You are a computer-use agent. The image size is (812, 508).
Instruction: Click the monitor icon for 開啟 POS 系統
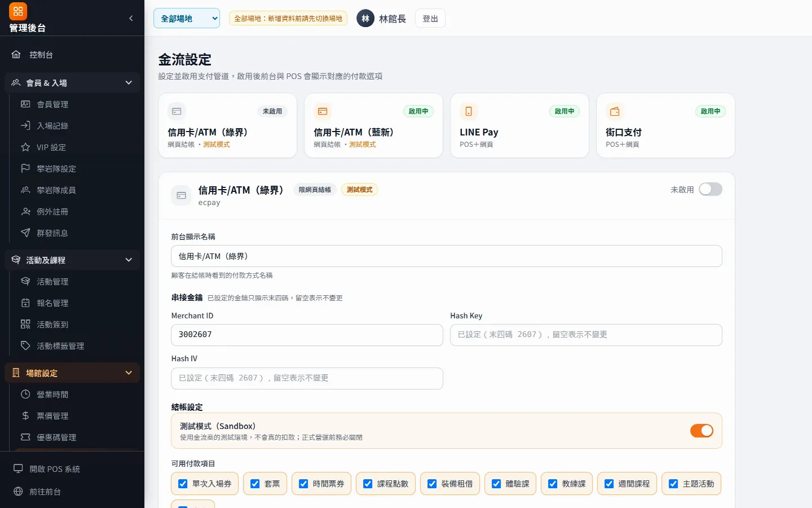coord(18,468)
